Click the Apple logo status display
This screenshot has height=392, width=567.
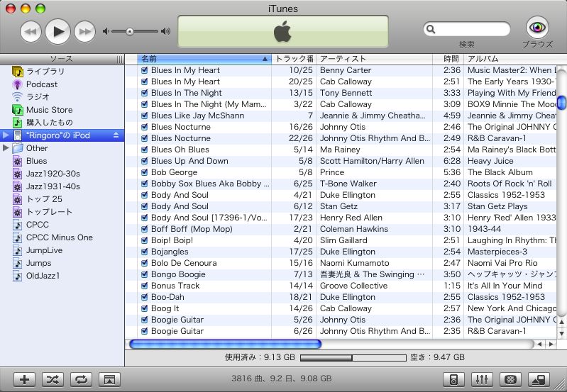(x=282, y=31)
